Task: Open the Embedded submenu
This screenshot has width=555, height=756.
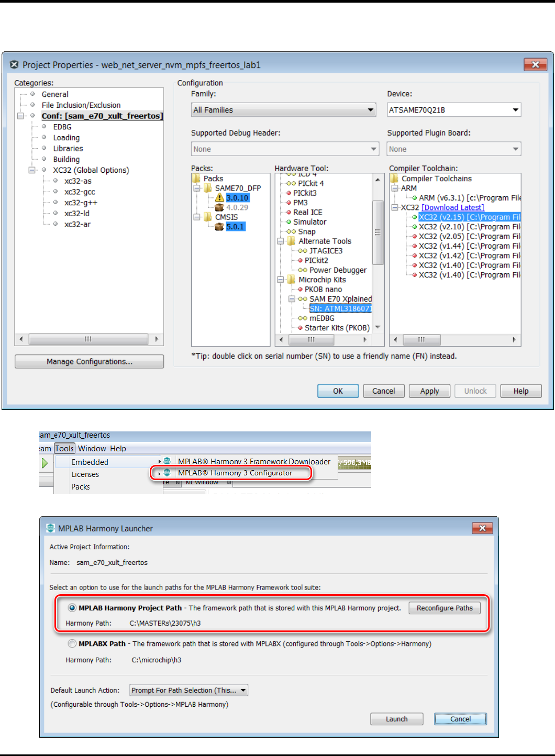Action: 107,462
